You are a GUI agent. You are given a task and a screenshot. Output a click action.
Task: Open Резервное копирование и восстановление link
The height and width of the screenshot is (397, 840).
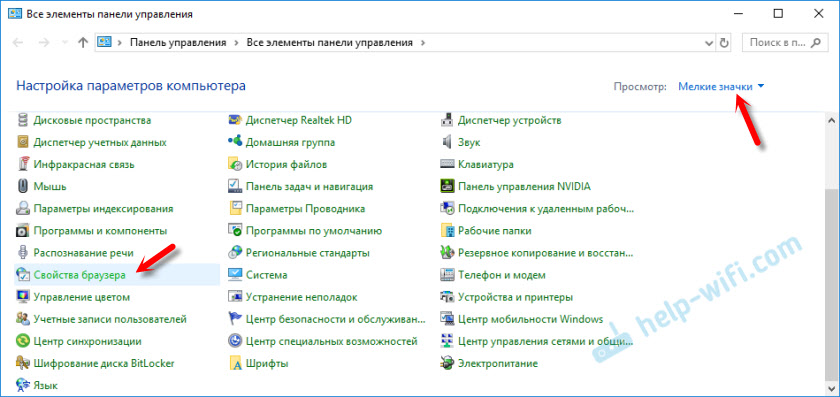pyautogui.click(x=545, y=253)
